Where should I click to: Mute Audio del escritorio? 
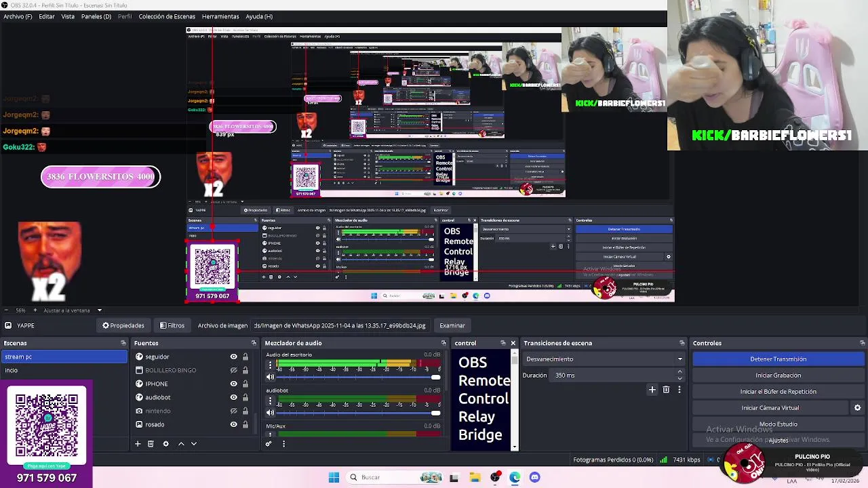point(270,377)
